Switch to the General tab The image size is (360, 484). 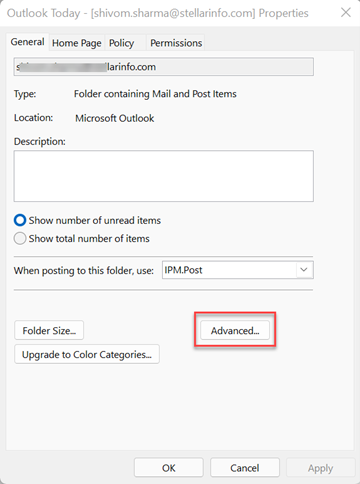point(27,42)
